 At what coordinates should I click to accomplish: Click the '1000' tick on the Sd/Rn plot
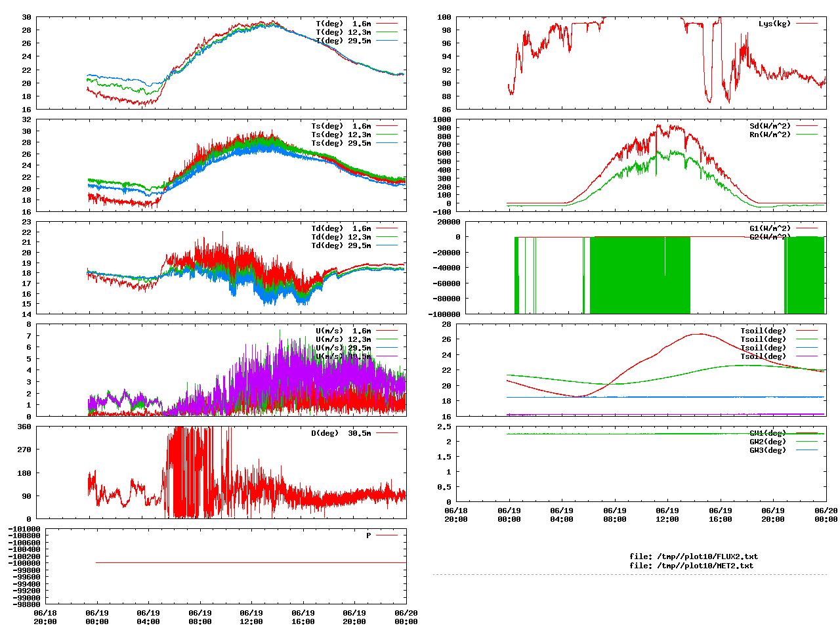pos(442,119)
